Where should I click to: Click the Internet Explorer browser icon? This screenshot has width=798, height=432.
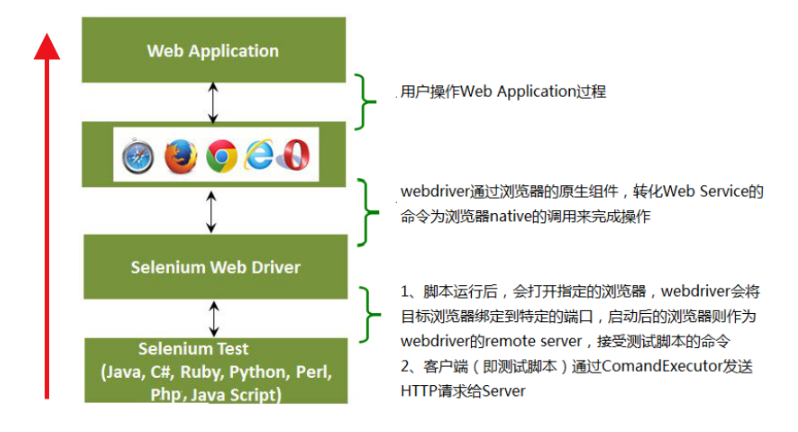(x=259, y=155)
